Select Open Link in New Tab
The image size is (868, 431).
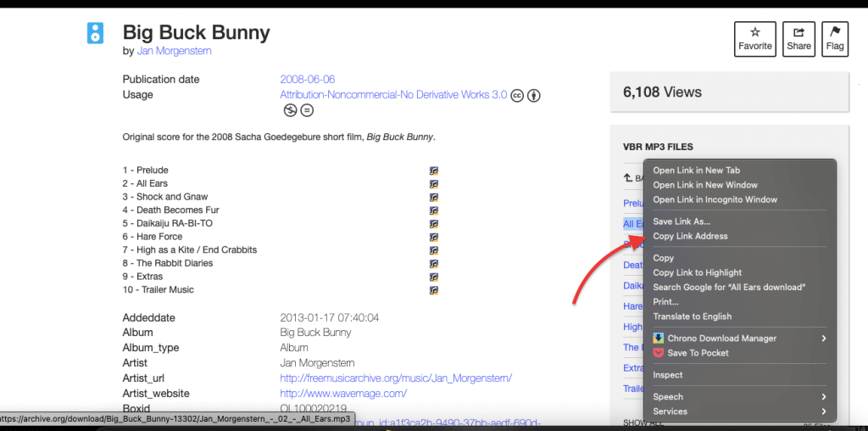(697, 171)
